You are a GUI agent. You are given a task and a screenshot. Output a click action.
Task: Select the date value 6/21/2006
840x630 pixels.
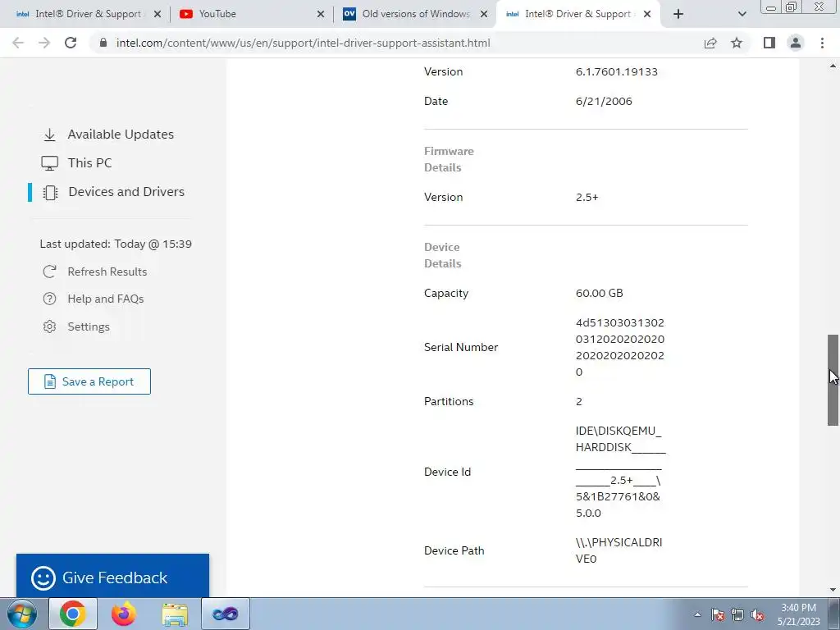[x=604, y=101]
